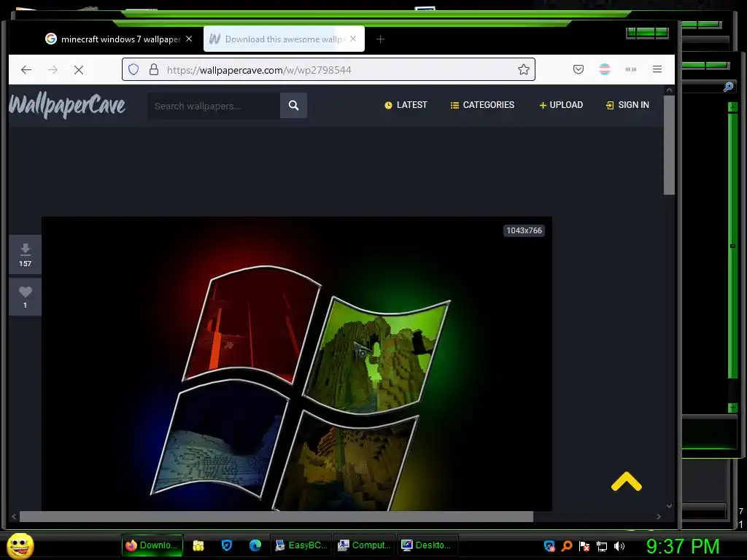Click the address bar URL field
The image size is (747, 560).
329,70
